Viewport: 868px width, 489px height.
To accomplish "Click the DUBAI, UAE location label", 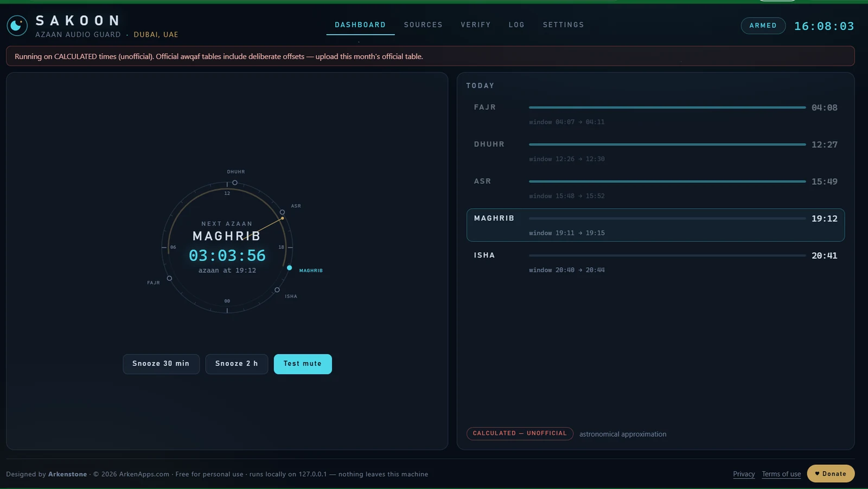I will click(156, 35).
